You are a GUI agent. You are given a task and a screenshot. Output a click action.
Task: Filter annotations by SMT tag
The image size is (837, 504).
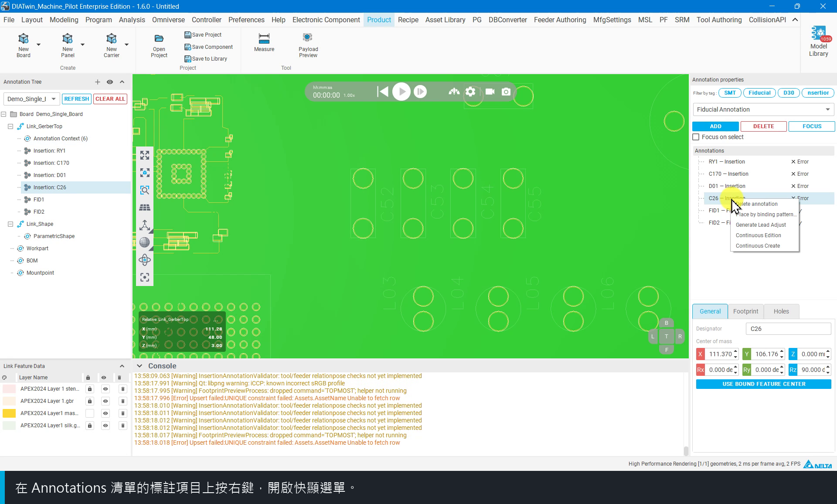[730, 93]
